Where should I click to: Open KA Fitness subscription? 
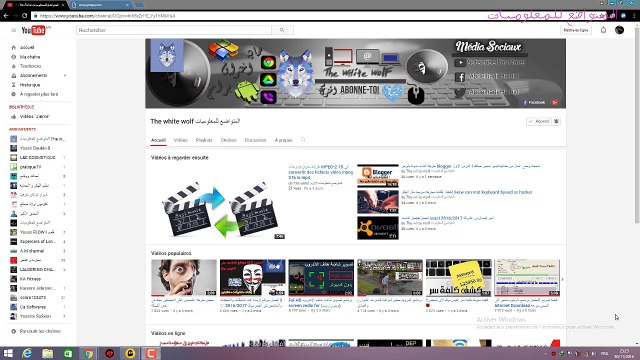(30, 279)
